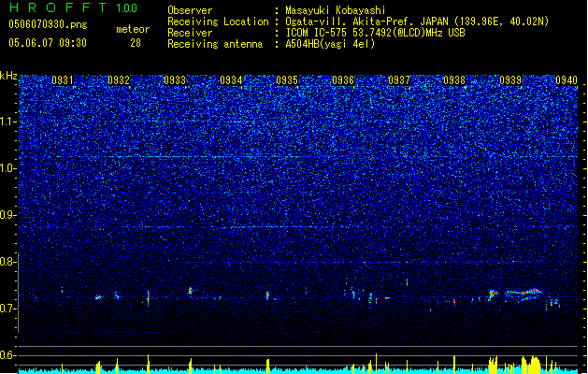This screenshot has width=588, height=374.
Task: Click the meteor echo streak near 0932:30
Action: tap(148, 298)
